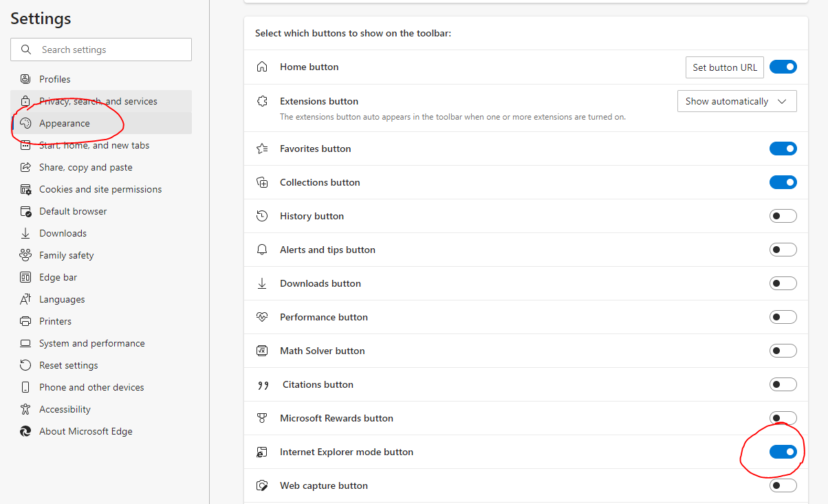Turn on the Performance button toggle

tap(783, 317)
